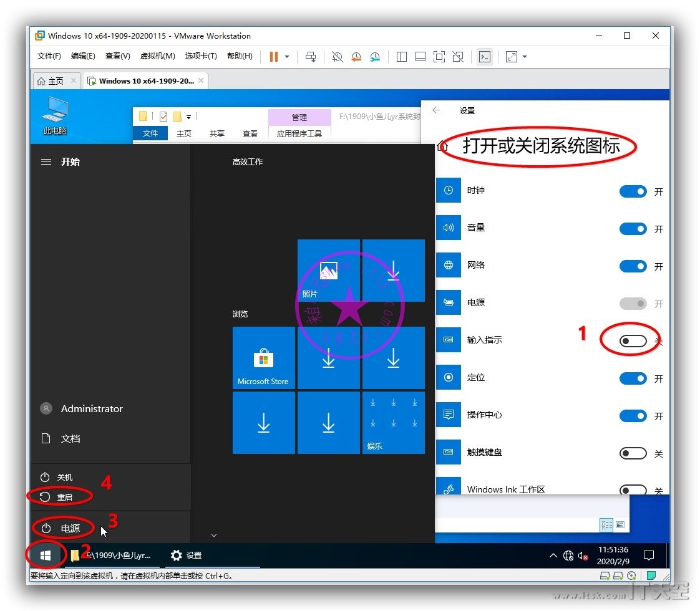
Task: Open the snapshot manager icon
Action: 375,57
